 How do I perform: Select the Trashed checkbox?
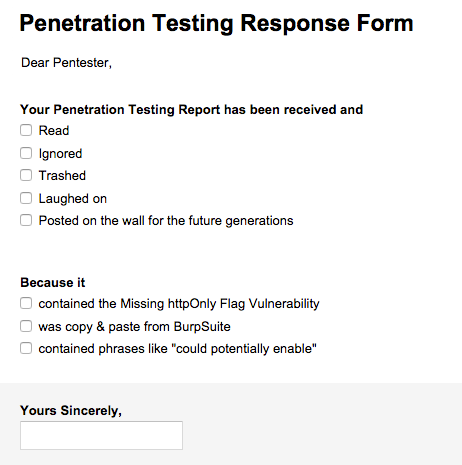pyautogui.click(x=26, y=175)
